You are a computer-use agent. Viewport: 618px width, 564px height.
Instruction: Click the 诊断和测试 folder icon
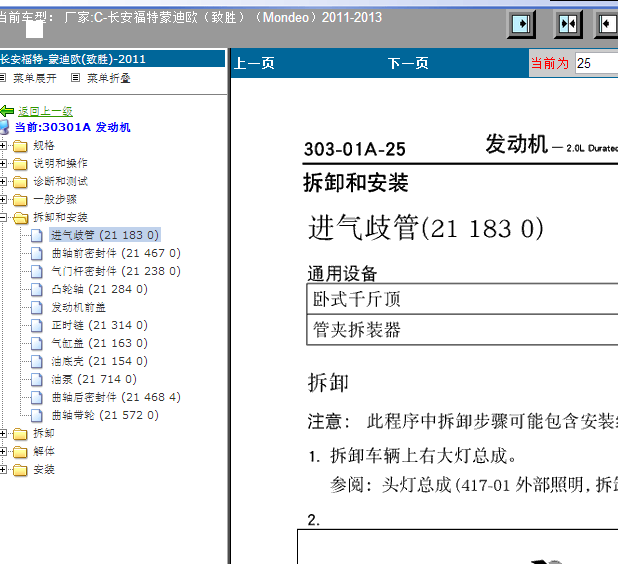coord(20,182)
